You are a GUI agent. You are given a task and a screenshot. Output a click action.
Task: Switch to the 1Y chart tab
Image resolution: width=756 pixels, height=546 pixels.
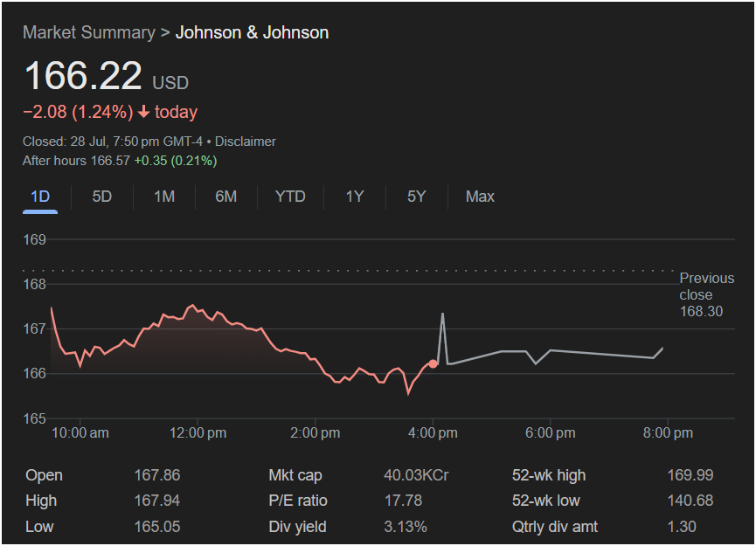tap(354, 197)
